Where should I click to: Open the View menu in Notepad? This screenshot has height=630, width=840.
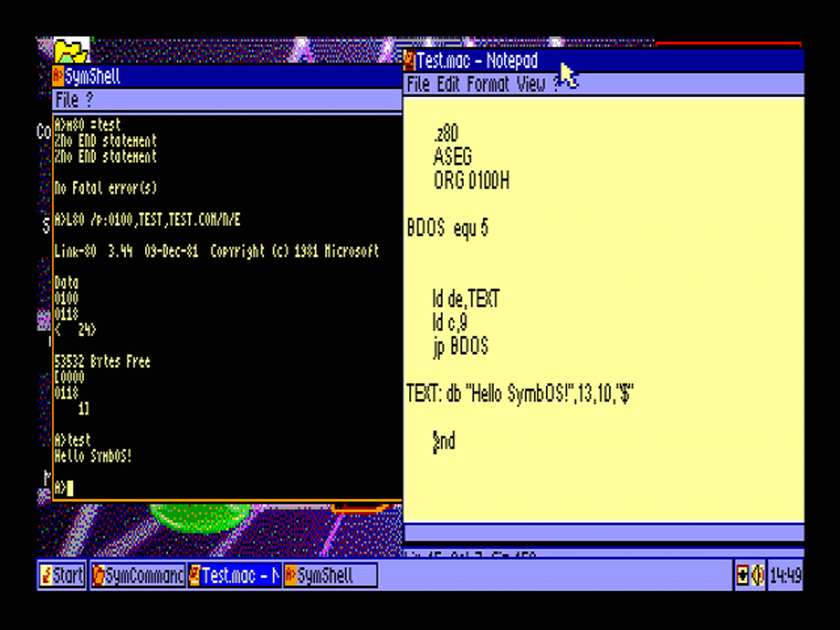(x=531, y=85)
